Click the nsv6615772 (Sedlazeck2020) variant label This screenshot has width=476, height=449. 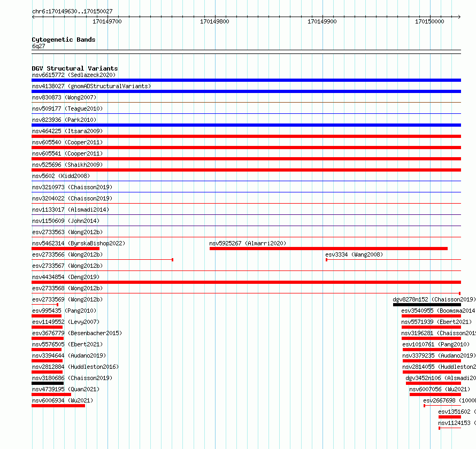[x=74, y=75]
